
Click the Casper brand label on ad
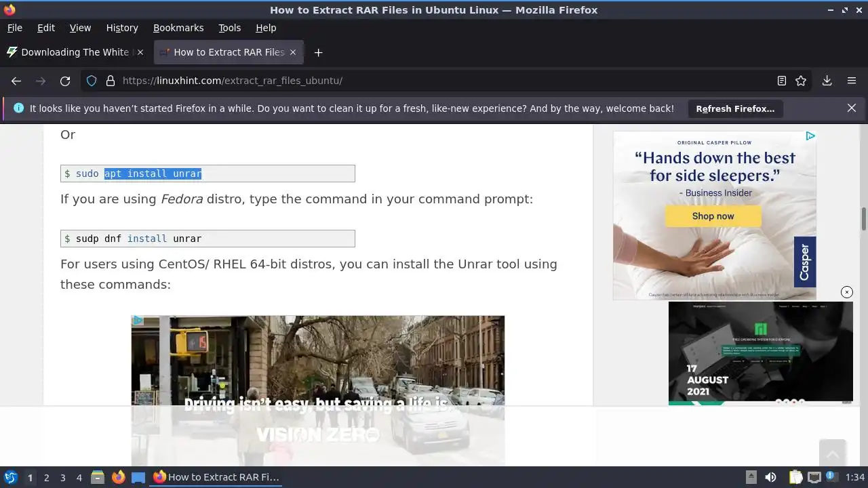pos(805,262)
